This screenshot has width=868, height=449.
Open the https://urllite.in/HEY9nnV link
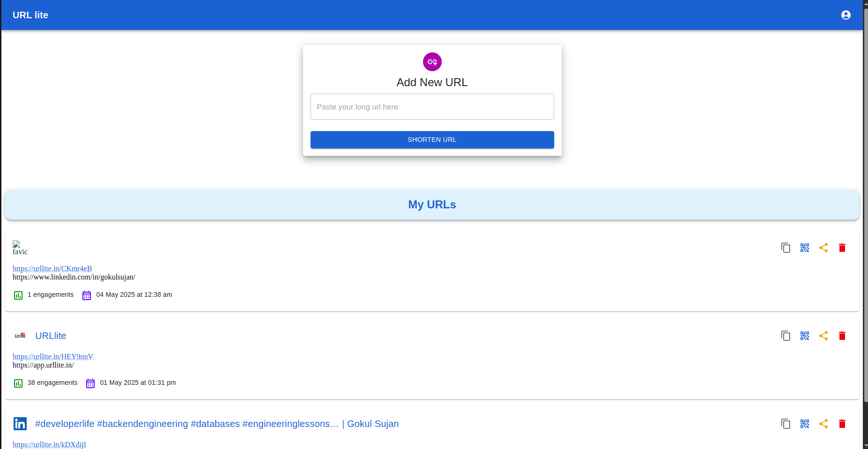[x=52, y=357]
